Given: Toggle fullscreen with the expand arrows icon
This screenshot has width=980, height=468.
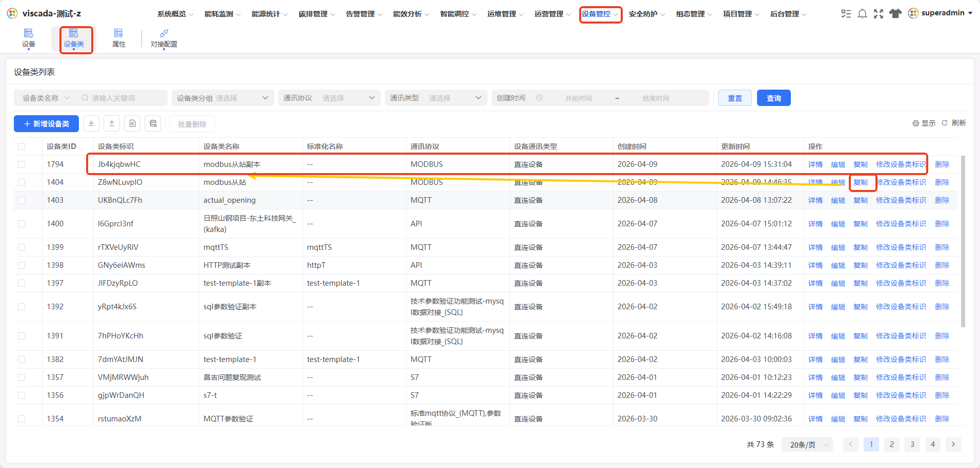Looking at the screenshot, I should click(879, 14).
